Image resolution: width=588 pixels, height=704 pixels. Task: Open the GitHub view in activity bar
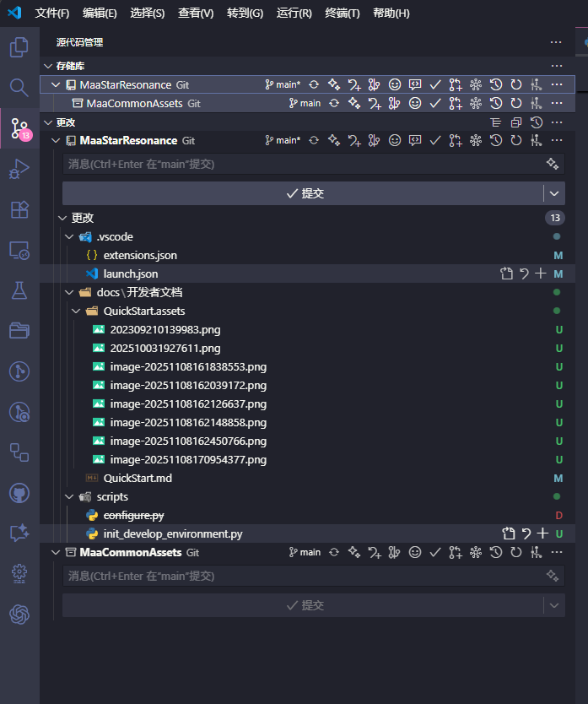[19, 492]
